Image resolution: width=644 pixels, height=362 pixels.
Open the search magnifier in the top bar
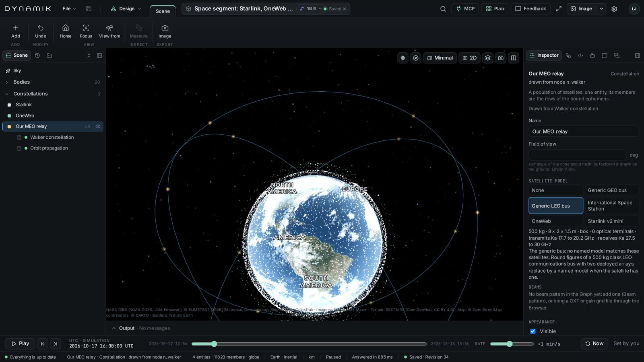[443, 8]
